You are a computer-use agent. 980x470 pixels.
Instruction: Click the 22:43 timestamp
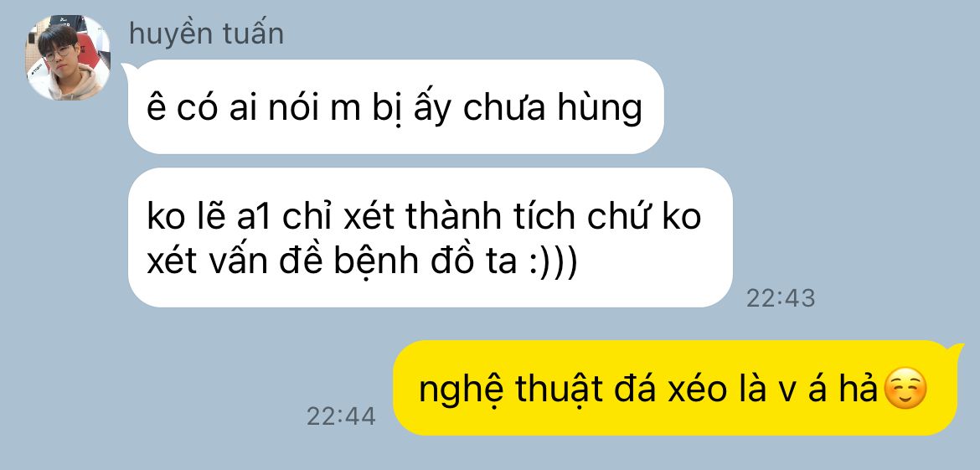click(781, 298)
